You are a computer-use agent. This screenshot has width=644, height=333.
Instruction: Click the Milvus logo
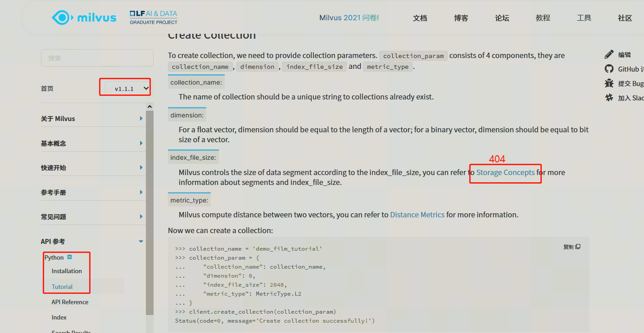click(x=84, y=17)
